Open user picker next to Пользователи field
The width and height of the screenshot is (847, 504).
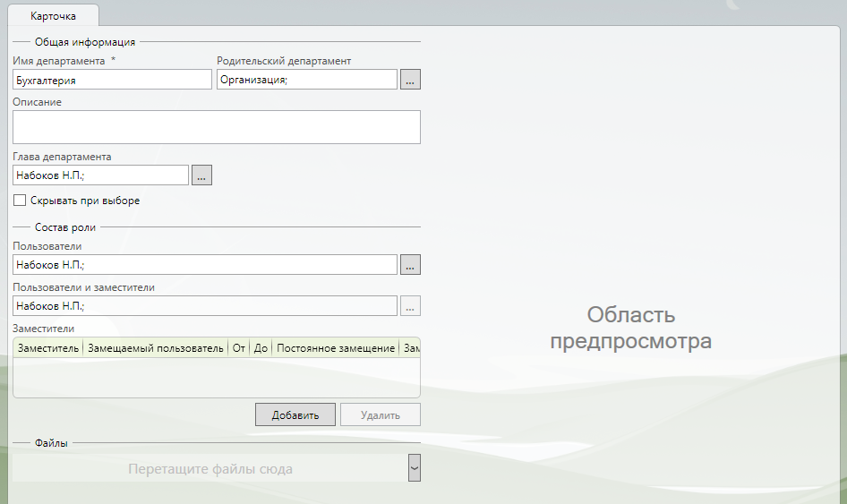(410, 264)
